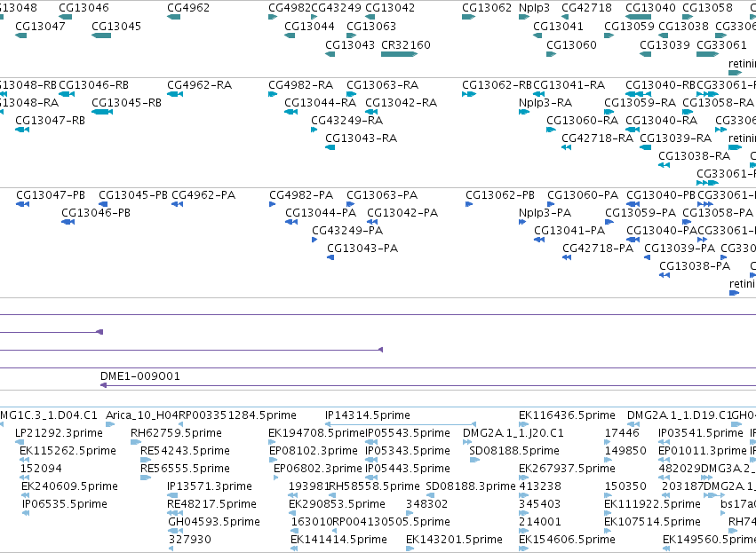The height and width of the screenshot is (553, 756).
Task: Click the CG13059 gene label
Action: (x=629, y=26)
